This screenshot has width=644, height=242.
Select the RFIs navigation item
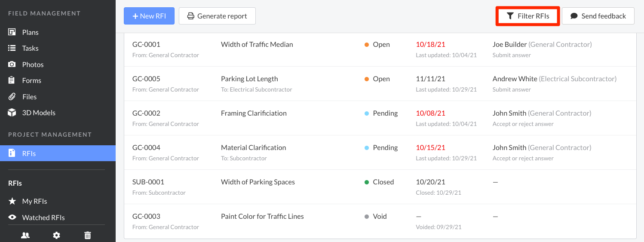(29, 153)
